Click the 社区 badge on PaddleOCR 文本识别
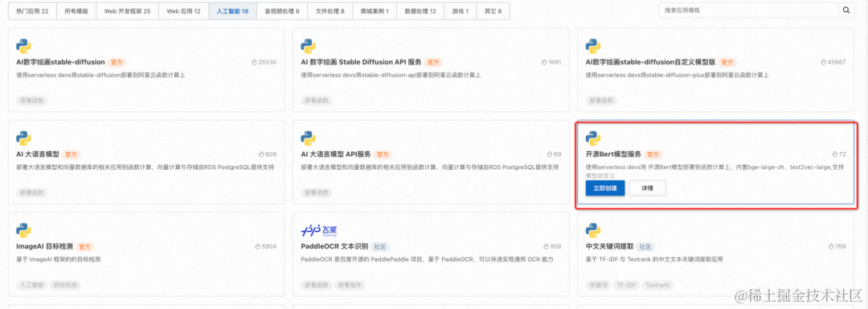This screenshot has height=309, width=868. [x=379, y=247]
